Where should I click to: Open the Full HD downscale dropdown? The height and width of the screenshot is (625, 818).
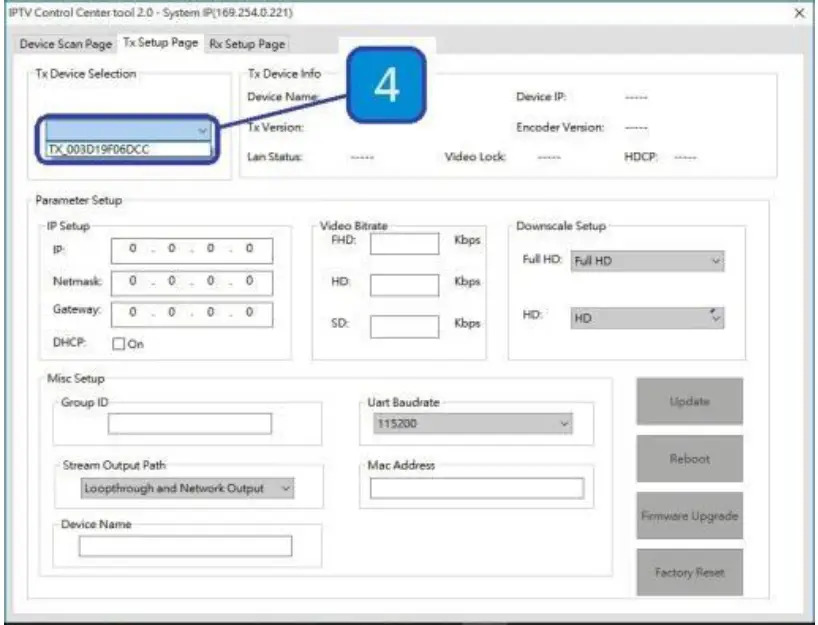(x=647, y=261)
